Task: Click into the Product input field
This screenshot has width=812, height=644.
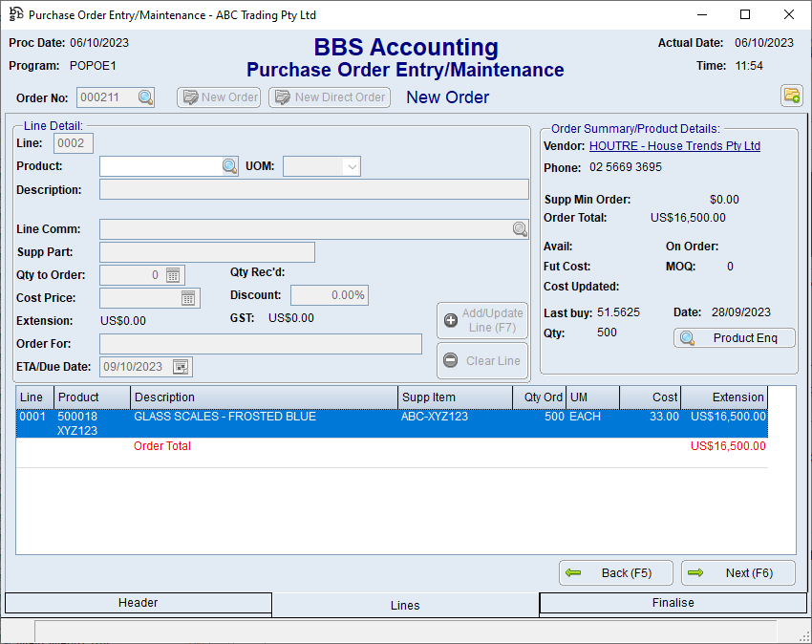Action: coord(160,166)
